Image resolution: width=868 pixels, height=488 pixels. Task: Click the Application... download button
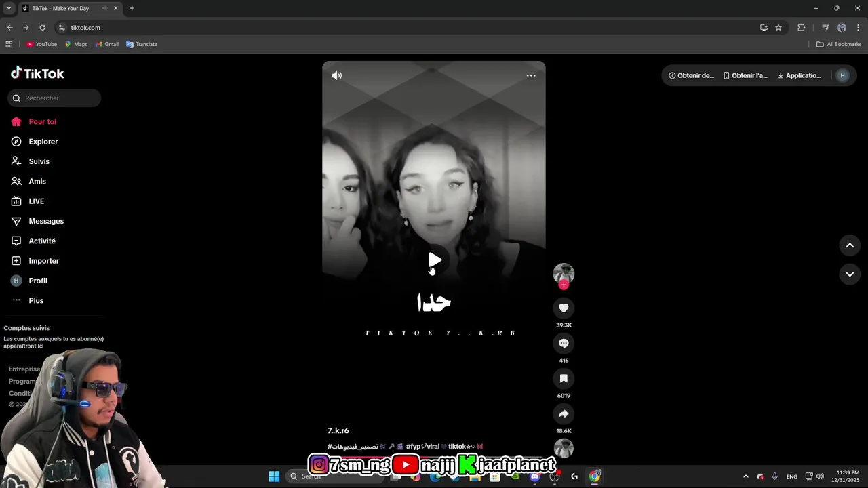click(x=800, y=75)
